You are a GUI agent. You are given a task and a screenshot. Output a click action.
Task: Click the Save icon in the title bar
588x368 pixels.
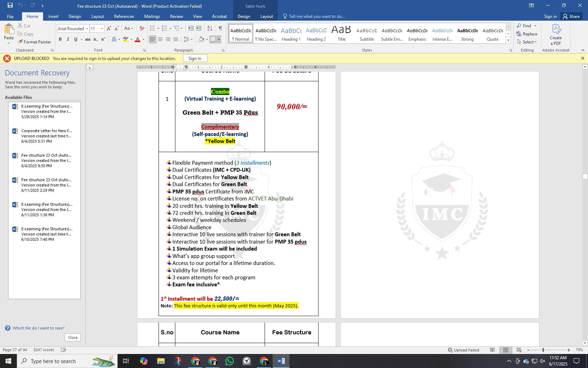click(x=10, y=6)
